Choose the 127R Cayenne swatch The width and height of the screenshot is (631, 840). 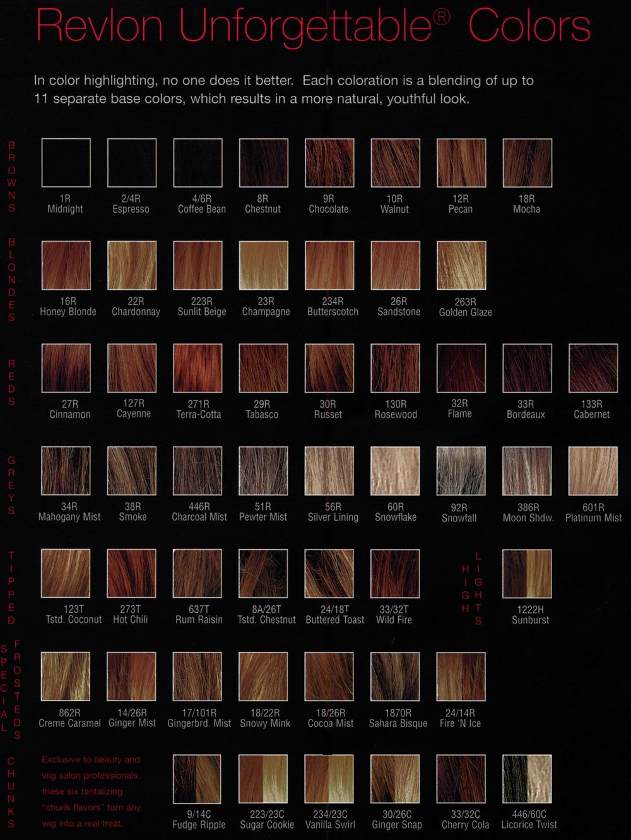(x=132, y=368)
